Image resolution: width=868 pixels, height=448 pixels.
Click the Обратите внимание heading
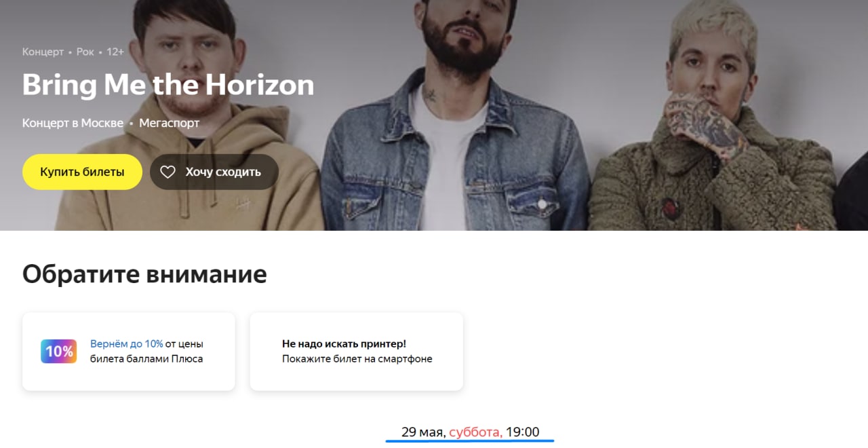(144, 274)
